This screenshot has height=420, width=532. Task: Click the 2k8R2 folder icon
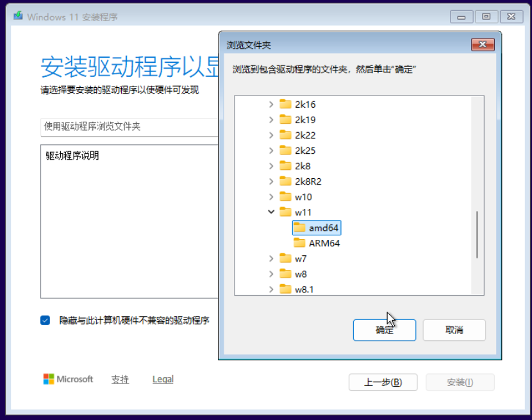coord(286,181)
